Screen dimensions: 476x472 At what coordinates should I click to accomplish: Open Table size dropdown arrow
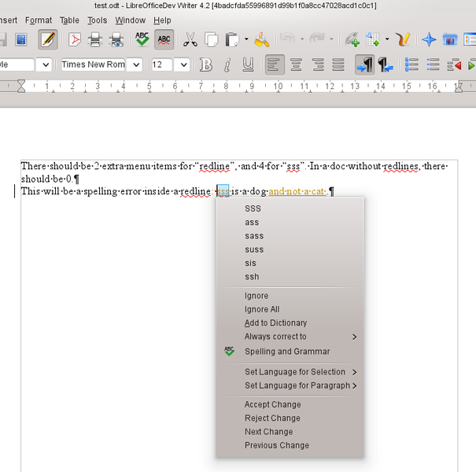coord(387,39)
